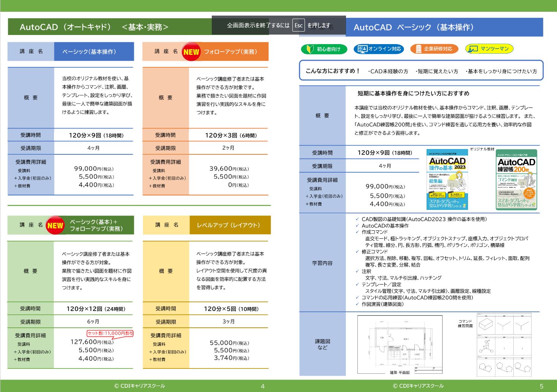
Task: Click the NEW badge beside ベーシック(基本)+フォローアップ
Action: 55,225
